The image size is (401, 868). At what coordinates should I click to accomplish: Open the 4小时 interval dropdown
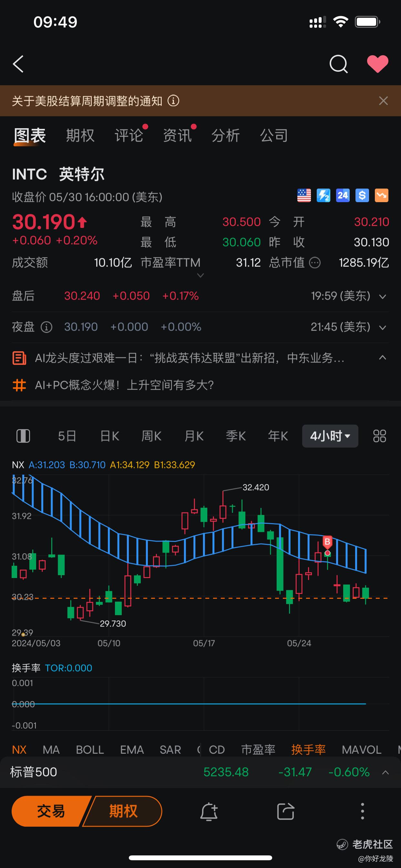pyautogui.click(x=330, y=436)
